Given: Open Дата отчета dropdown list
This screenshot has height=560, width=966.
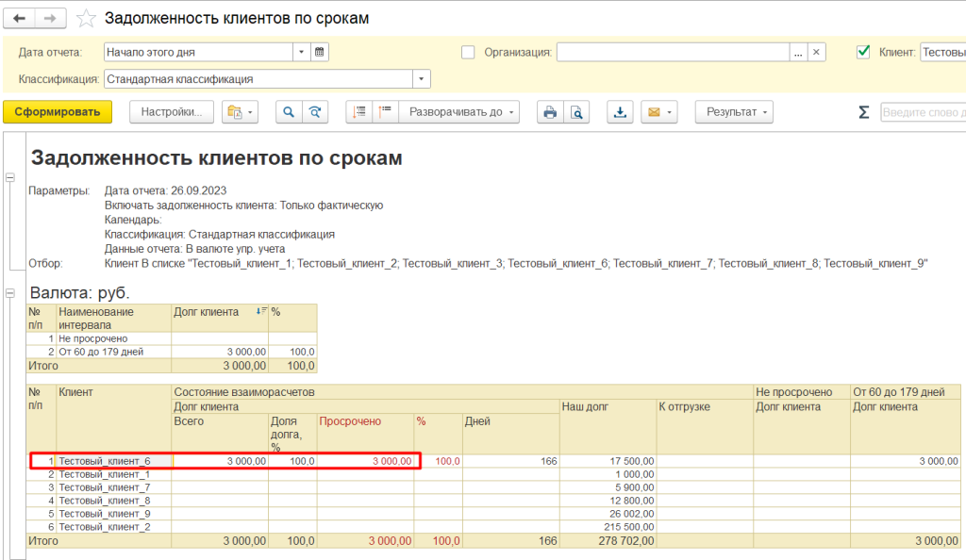Looking at the screenshot, I should [x=301, y=52].
